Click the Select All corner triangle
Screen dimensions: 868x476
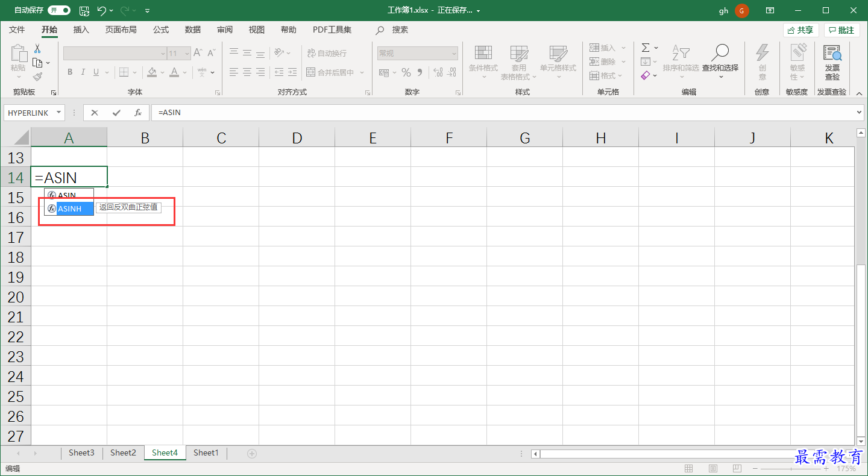pos(22,137)
